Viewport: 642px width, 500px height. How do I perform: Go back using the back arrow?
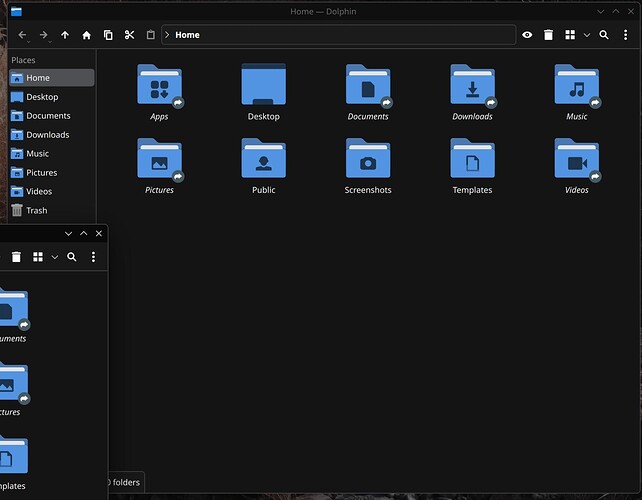pyautogui.click(x=23, y=35)
